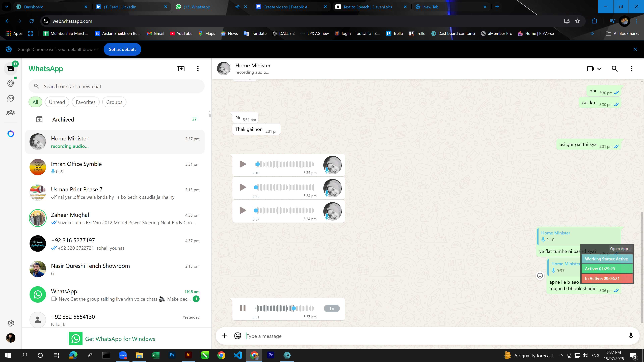Click Get WhatsApp for Windows link
This screenshot has width=644, height=362.
pyautogui.click(x=112, y=339)
